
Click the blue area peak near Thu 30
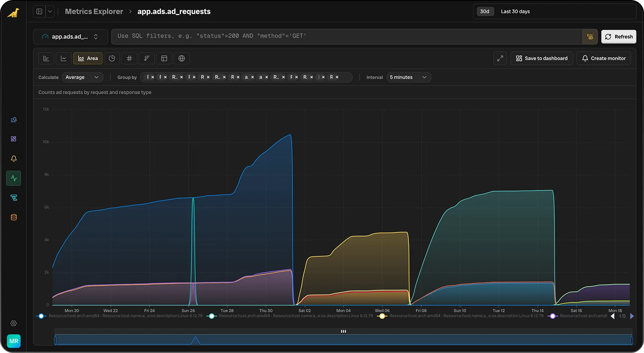[290, 136]
